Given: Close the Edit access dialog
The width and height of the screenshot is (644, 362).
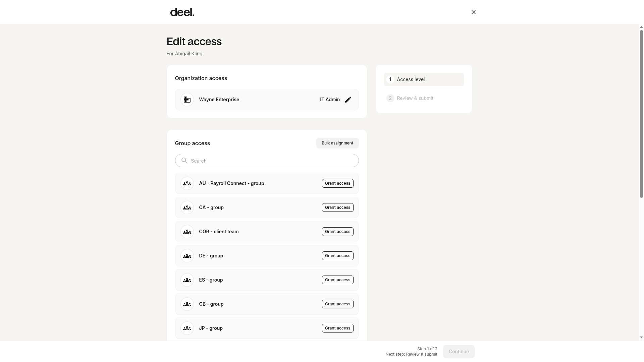Looking at the screenshot, I should 474,12.
